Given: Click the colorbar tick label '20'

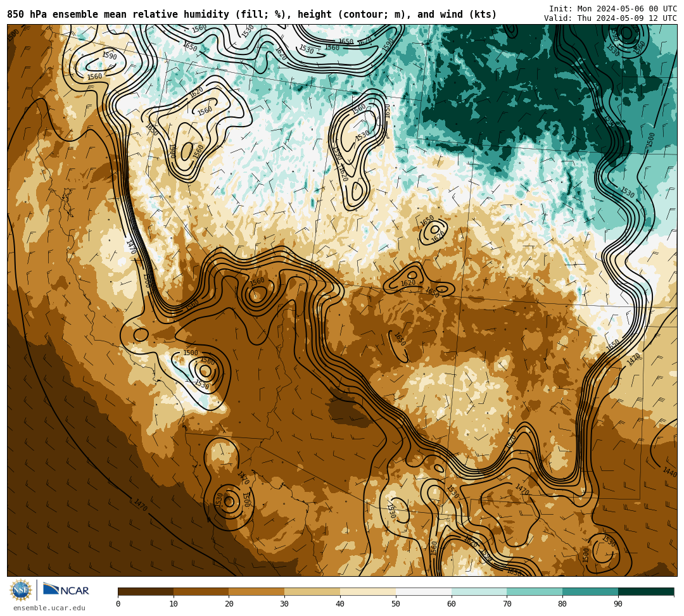Looking at the screenshot, I should pyautogui.click(x=229, y=604).
